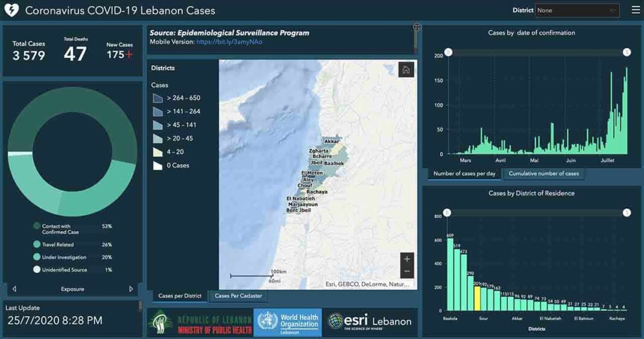
Task: Go to next Exposure chart
Action: [x=131, y=289]
